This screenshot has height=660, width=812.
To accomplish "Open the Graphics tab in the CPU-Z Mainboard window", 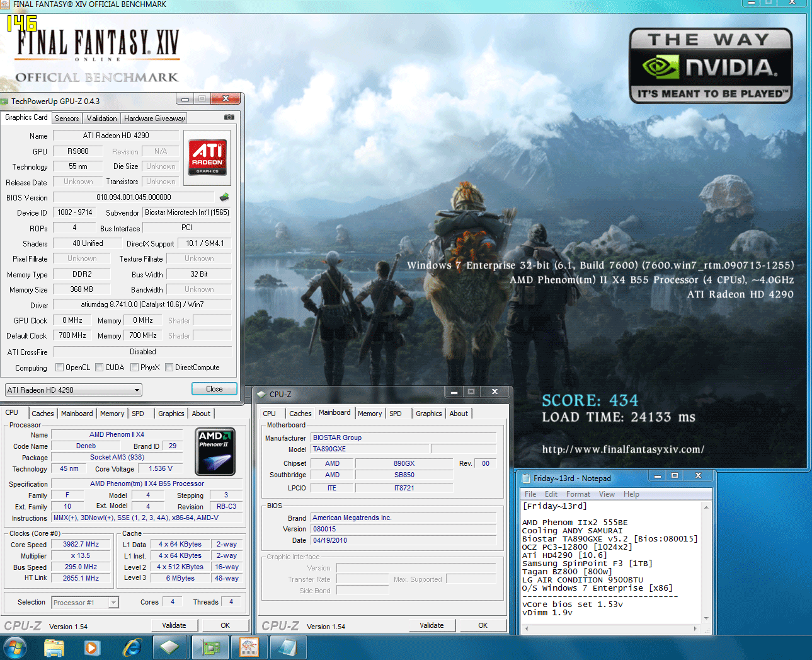I will (429, 414).
